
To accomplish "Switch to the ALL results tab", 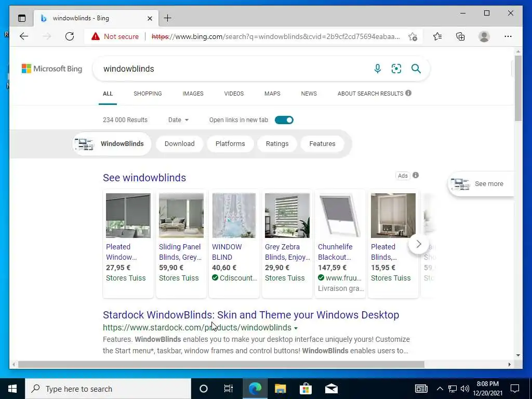I will tap(108, 94).
